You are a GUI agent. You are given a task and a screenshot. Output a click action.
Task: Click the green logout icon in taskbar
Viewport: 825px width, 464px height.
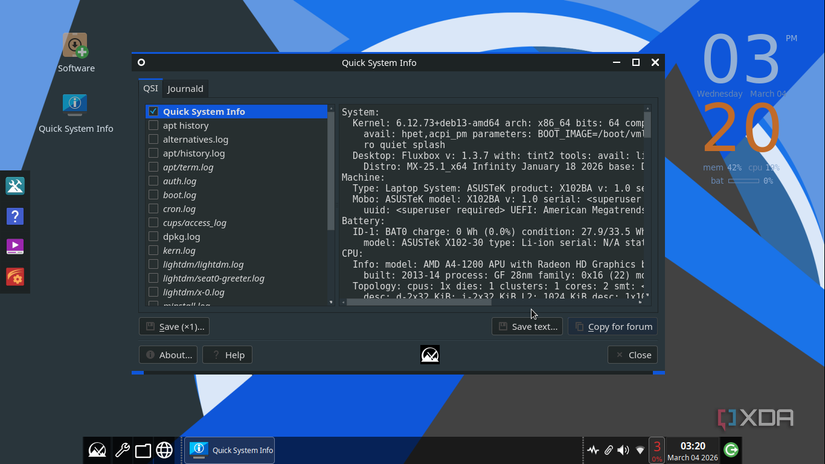click(731, 450)
